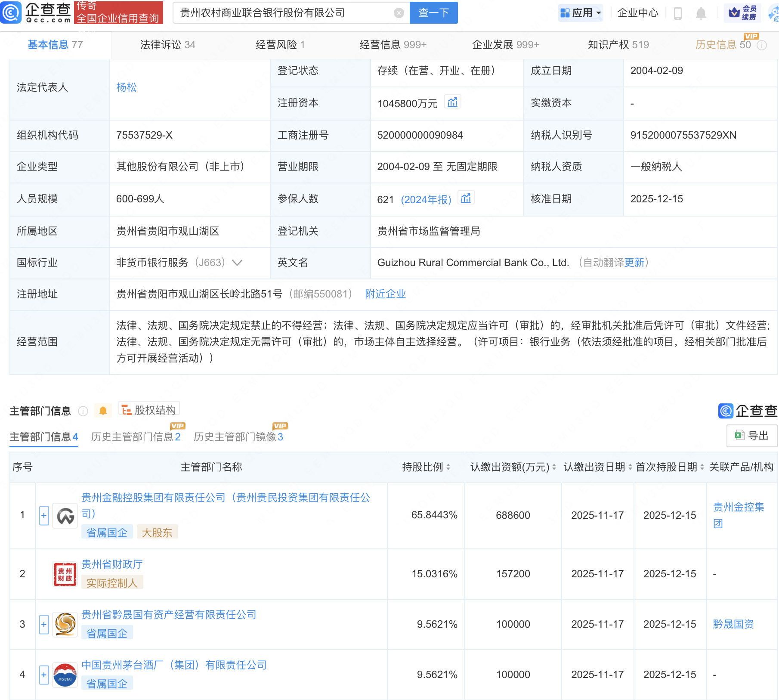The width and height of the screenshot is (779, 700).
Task: Click the company name search field
Action: point(284,13)
